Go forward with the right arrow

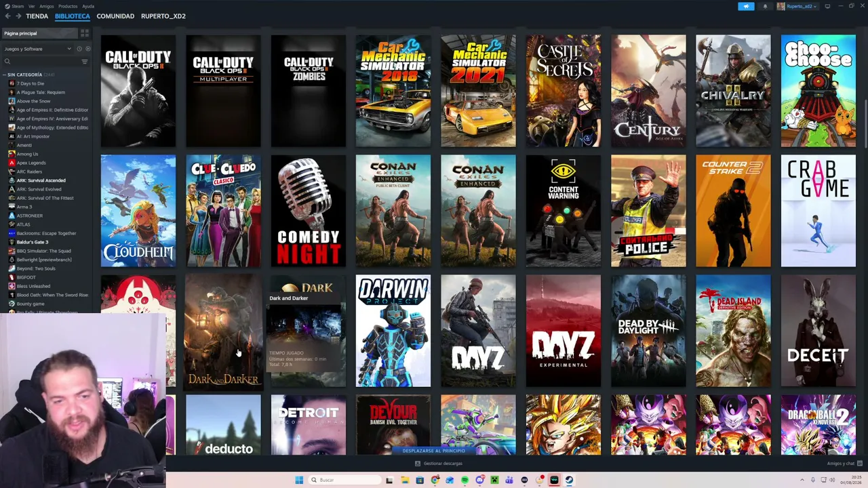[18, 16]
